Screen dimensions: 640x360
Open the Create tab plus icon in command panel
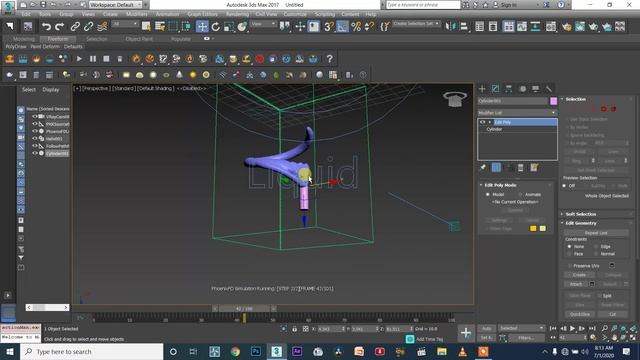pos(482,89)
